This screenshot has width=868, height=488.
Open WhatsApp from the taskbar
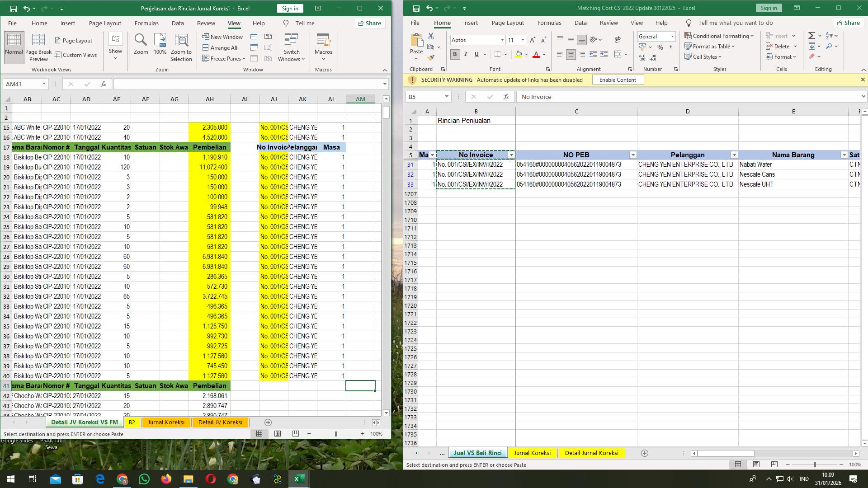click(144, 479)
